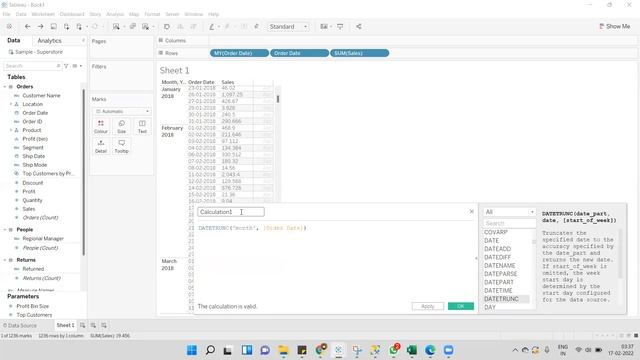Open the Analysis menu
640x360 pixels.
115,14
